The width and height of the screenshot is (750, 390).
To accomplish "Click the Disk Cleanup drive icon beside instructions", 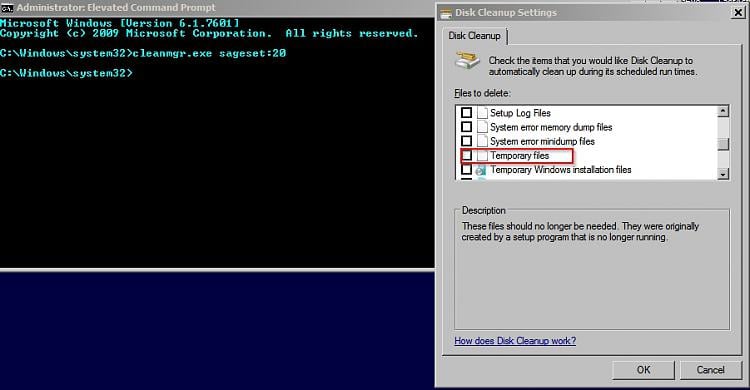I will tap(467, 62).
